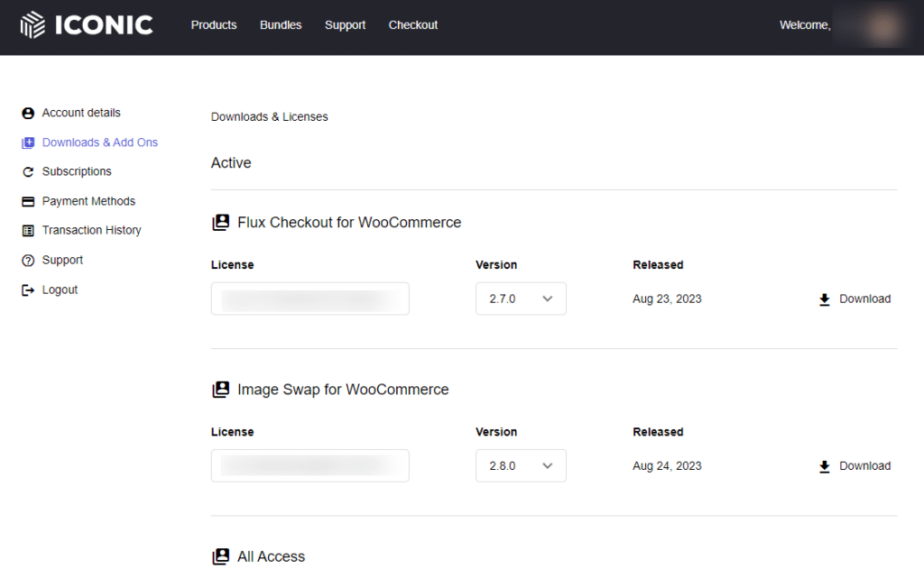Click the Transaction History icon

[27, 230]
